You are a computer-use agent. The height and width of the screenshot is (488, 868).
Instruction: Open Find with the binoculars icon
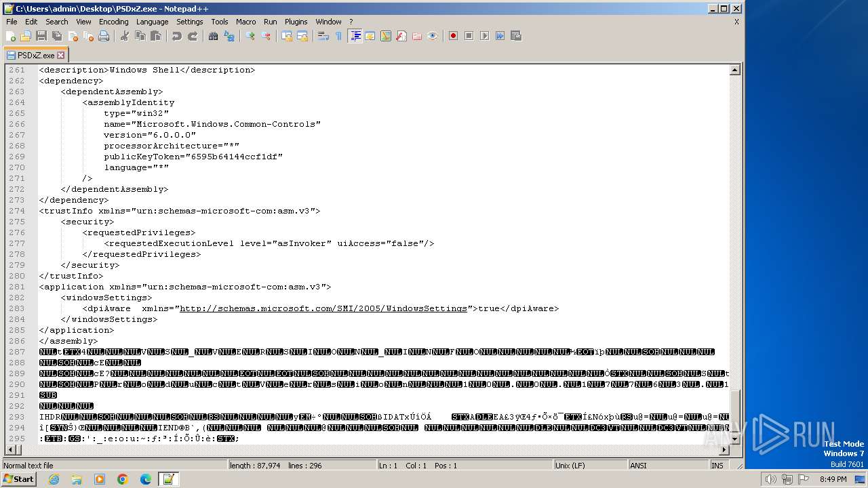tap(214, 36)
